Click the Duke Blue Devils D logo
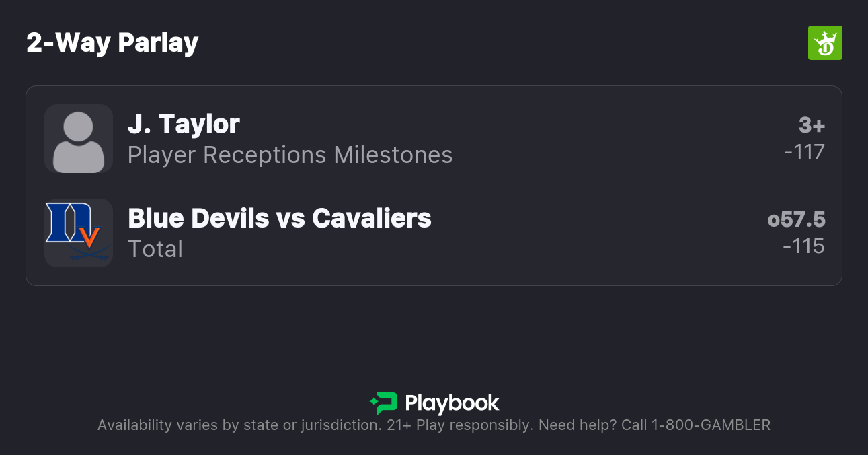 [65, 222]
